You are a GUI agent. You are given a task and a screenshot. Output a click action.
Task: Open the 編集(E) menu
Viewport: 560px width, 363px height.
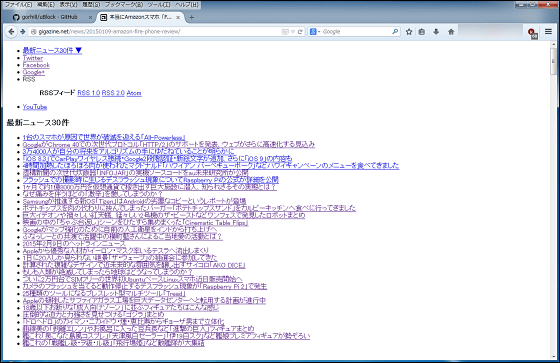[x=45, y=5]
